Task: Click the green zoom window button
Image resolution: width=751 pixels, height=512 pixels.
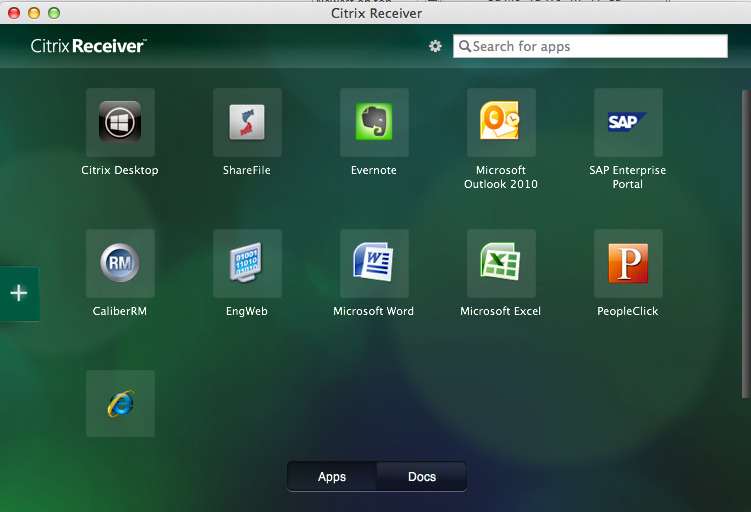Action: click(x=54, y=13)
